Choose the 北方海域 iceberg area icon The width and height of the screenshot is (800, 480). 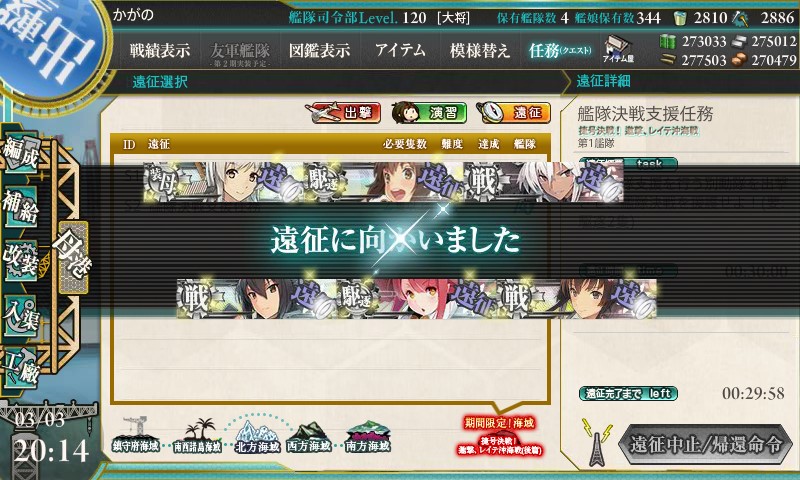pyautogui.click(x=257, y=436)
